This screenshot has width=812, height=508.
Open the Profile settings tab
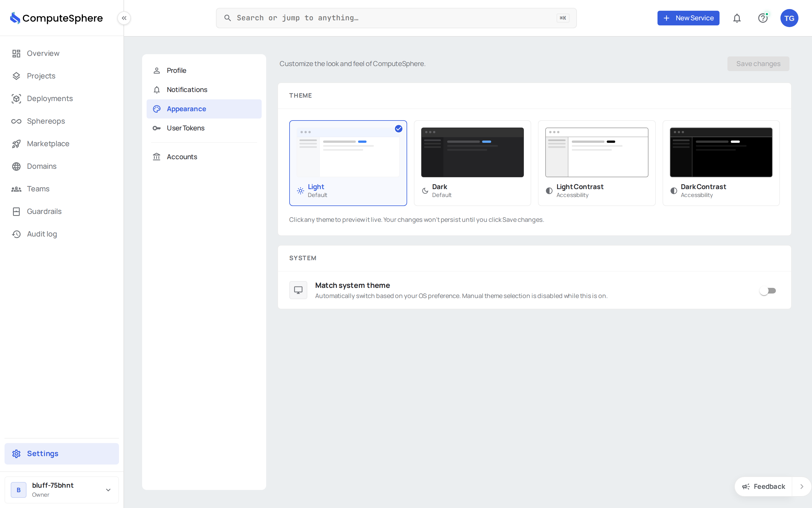204,71
